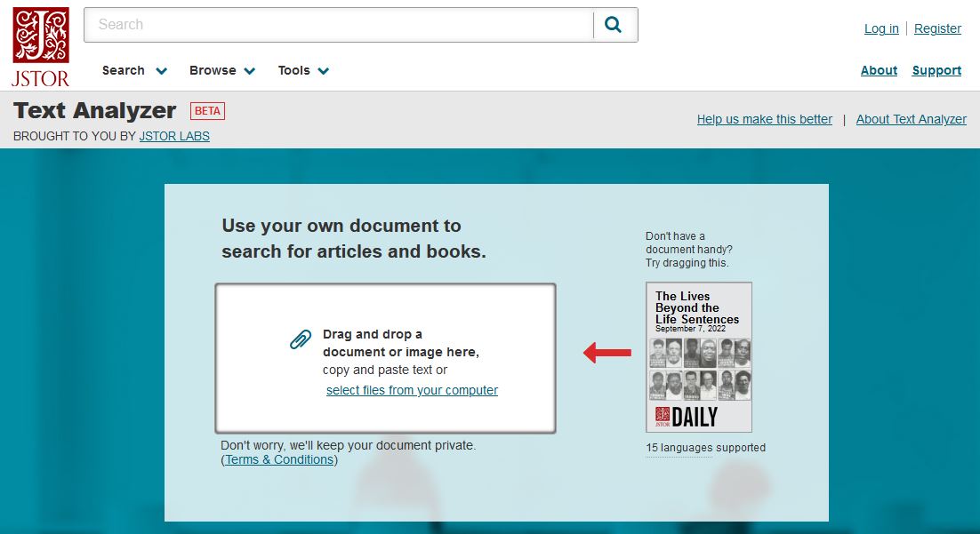Viewport: 980px width, 534px height.
Task: Click the BETA badge next to Text Analyzer
Action: coord(207,111)
